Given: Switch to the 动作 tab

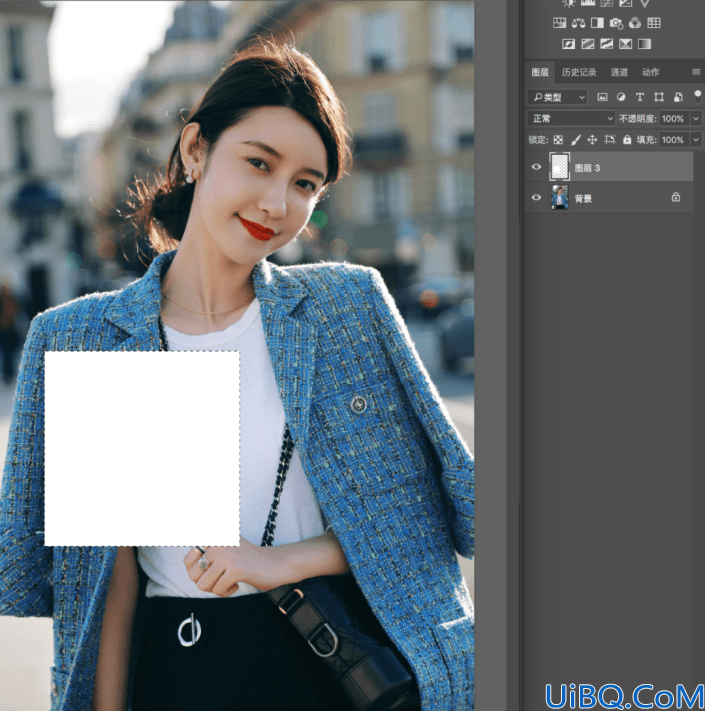Looking at the screenshot, I should 651,72.
